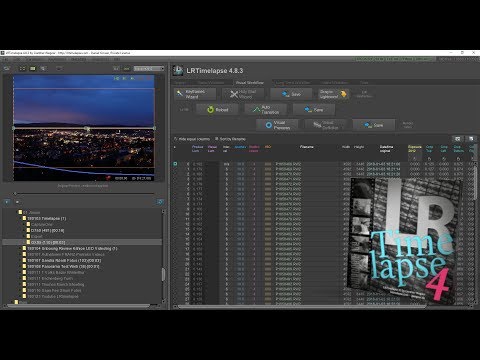This screenshot has height=360, width=480.
Task: Click the keyframe marker in first table row
Action: (x=175, y=164)
